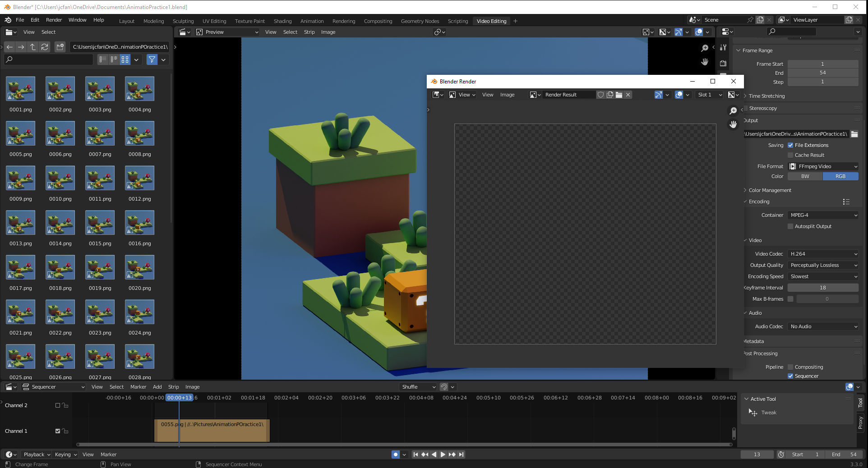Unlink the Render Result image in render window

[628, 95]
